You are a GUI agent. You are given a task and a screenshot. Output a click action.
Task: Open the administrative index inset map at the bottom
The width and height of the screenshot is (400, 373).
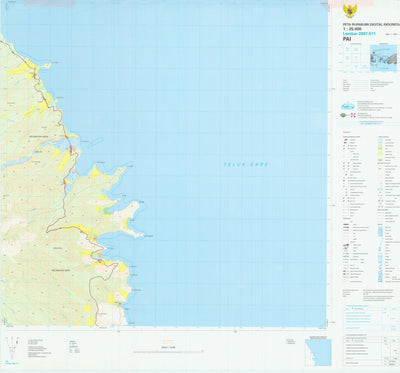point(318,352)
